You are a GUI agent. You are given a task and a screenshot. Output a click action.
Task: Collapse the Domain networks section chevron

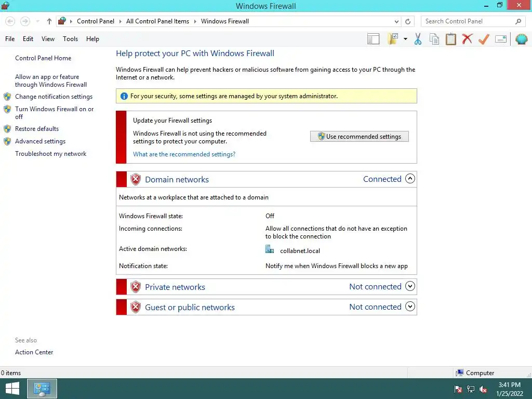point(410,179)
